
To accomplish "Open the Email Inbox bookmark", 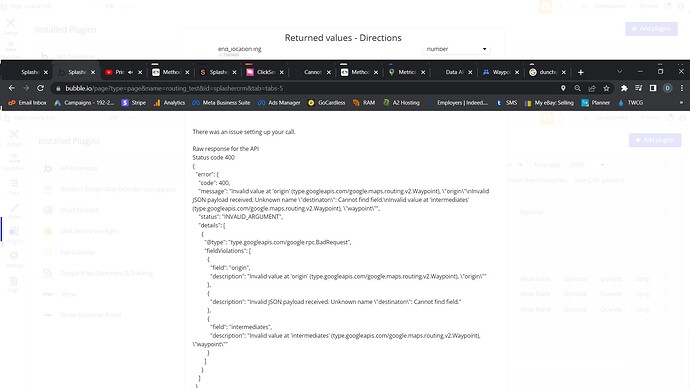I will coord(27,102).
